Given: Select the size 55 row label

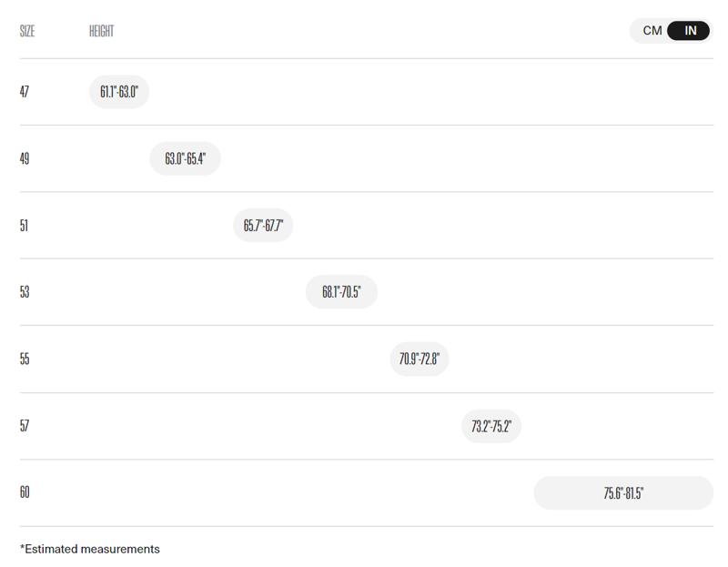Looking at the screenshot, I should click(x=25, y=359).
